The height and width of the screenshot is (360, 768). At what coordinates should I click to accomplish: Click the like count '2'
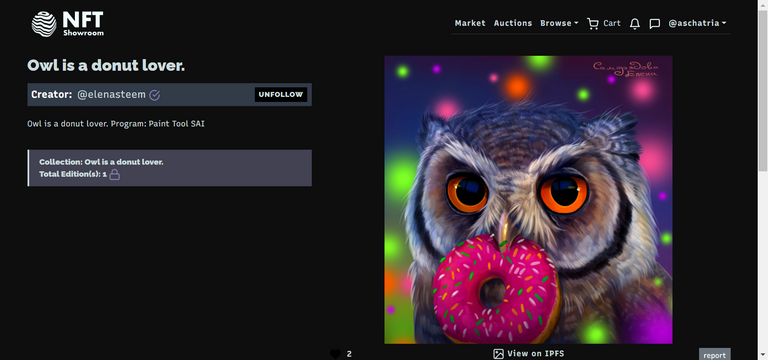click(349, 354)
